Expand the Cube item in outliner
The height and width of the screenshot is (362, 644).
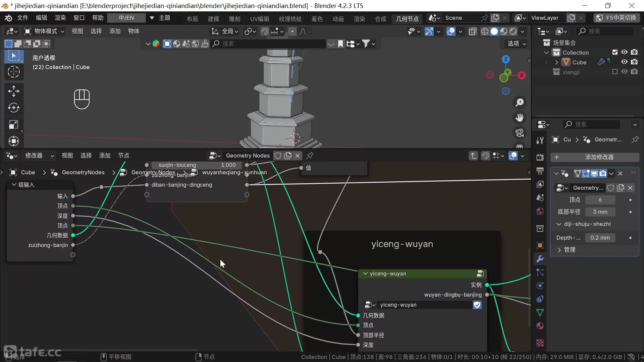pos(556,62)
